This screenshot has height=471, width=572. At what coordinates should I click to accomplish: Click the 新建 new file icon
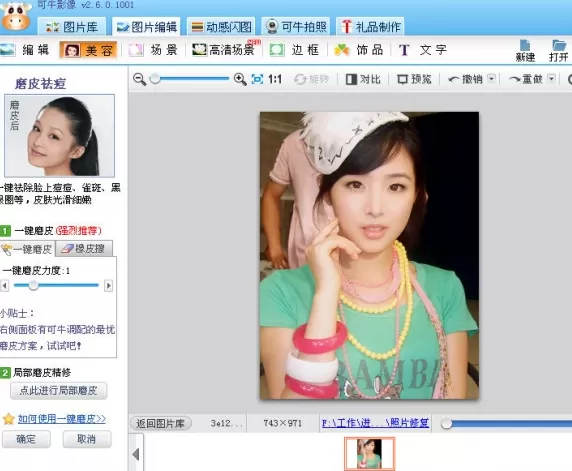525,50
